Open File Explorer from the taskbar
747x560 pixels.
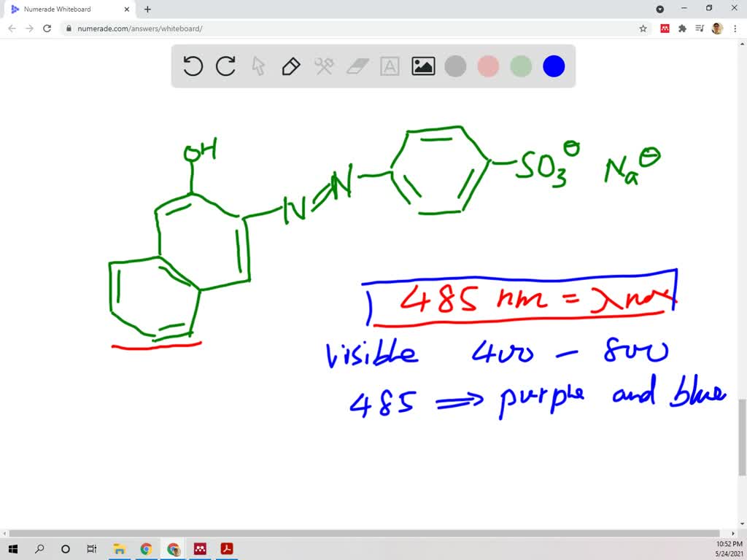point(120,548)
